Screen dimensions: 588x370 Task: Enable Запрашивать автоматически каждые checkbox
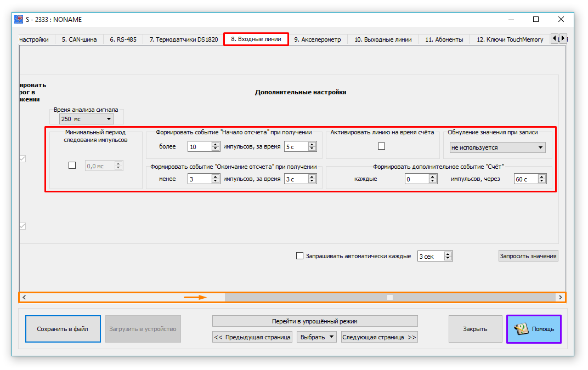pos(299,256)
